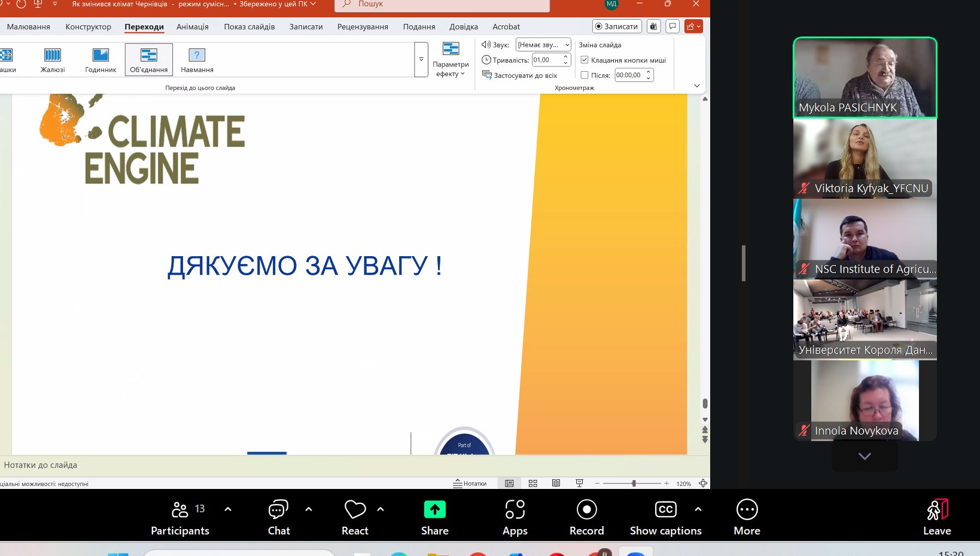Viewport: 980px width, 556px height.
Task: Click the zoom in plus button
Action: [x=666, y=484]
